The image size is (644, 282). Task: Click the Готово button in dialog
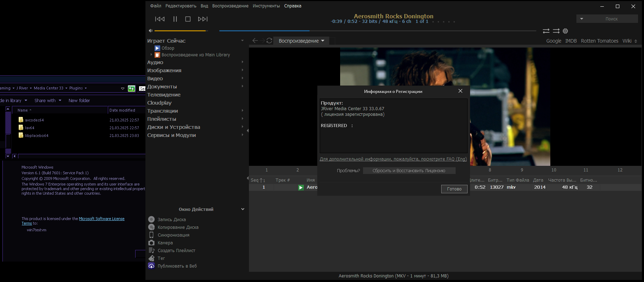pos(454,189)
